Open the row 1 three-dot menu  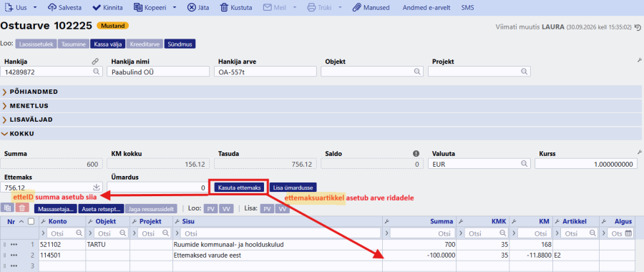pyautogui.click(x=14, y=245)
